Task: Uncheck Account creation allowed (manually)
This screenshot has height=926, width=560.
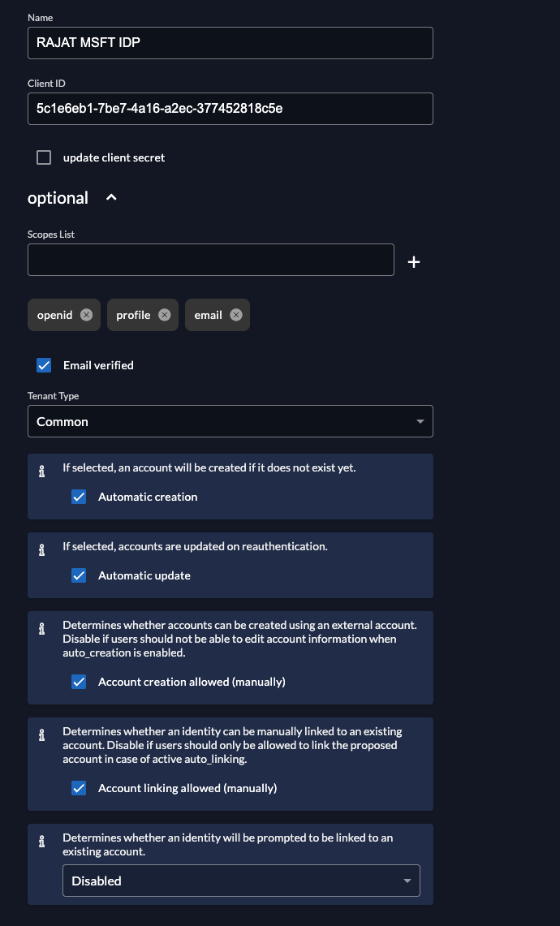Action: [x=79, y=682]
